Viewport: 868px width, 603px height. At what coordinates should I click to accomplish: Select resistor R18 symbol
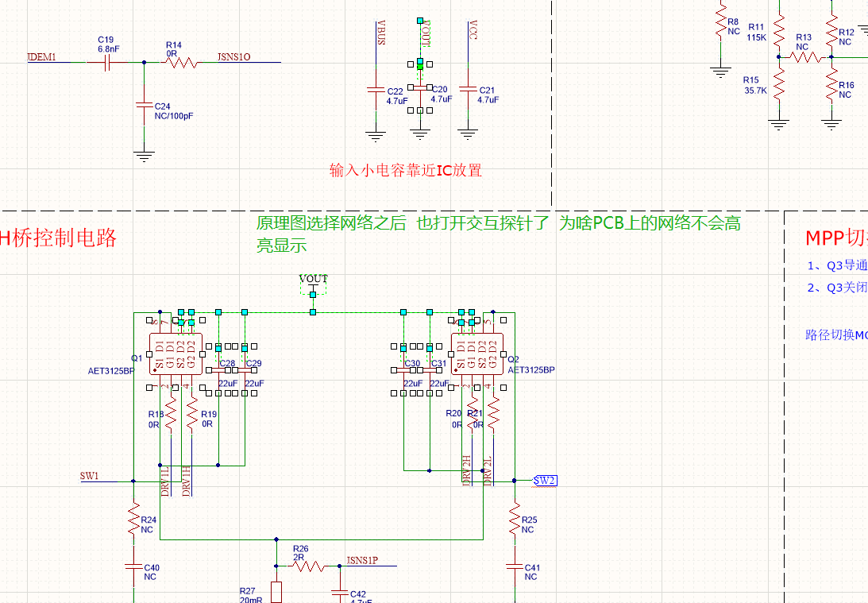pyautogui.click(x=171, y=414)
